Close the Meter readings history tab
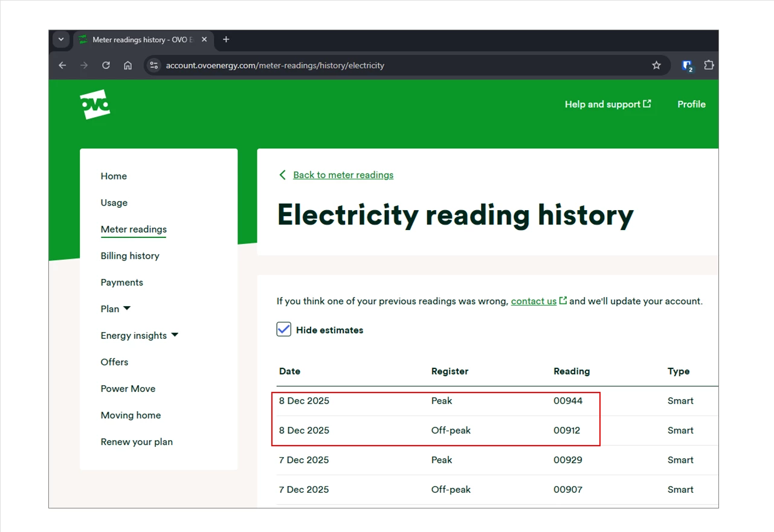Image resolution: width=774 pixels, height=532 pixels. [x=204, y=40]
